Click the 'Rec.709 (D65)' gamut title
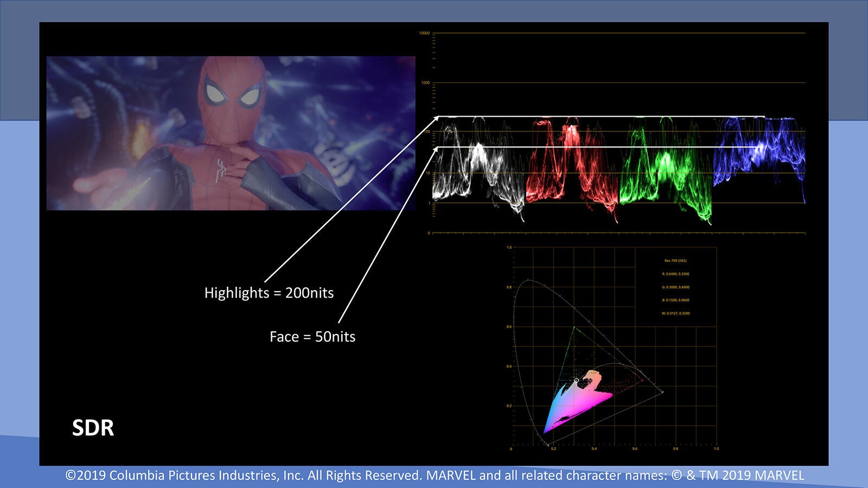 click(675, 261)
